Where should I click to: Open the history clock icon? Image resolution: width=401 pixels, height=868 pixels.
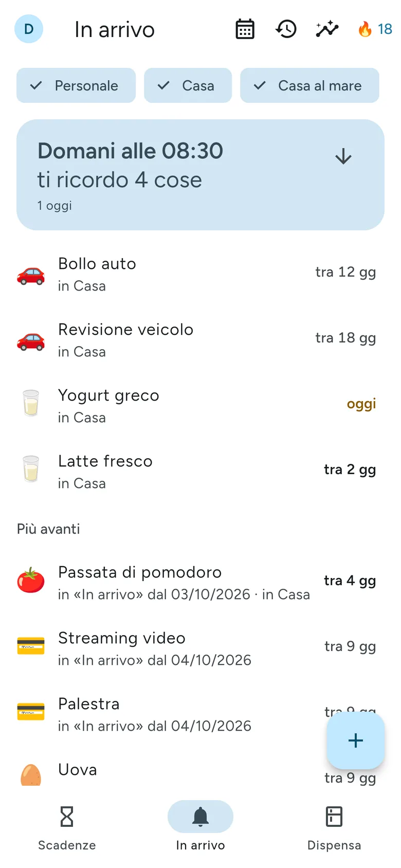click(286, 29)
